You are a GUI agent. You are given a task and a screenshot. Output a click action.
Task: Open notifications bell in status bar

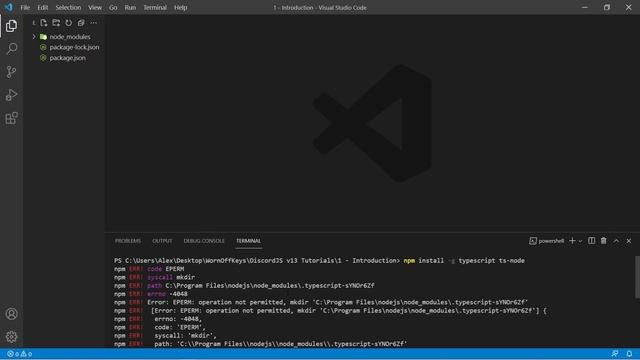click(x=629, y=354)
